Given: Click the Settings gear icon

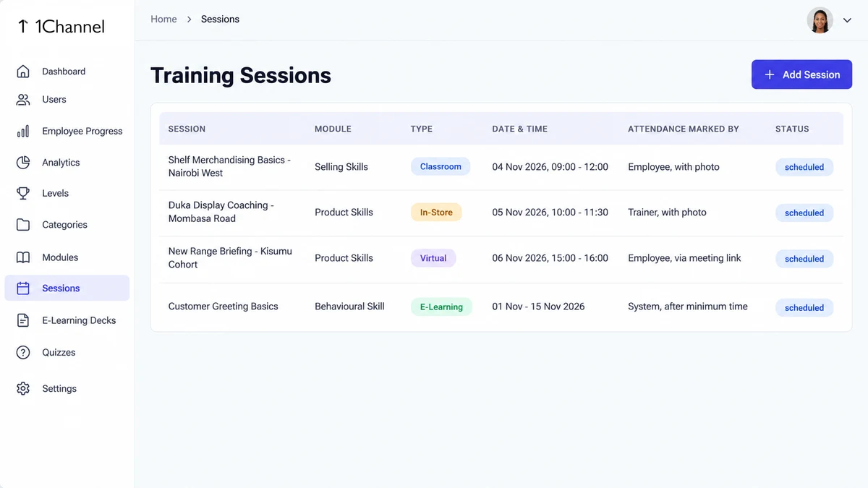Looking at the screenshot, I should click(x=23, y=389).
